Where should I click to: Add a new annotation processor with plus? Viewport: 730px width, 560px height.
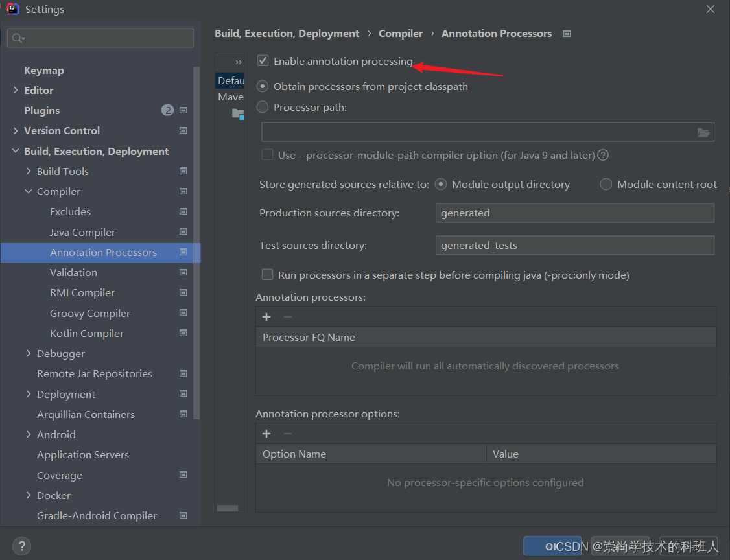click(266, 317)
